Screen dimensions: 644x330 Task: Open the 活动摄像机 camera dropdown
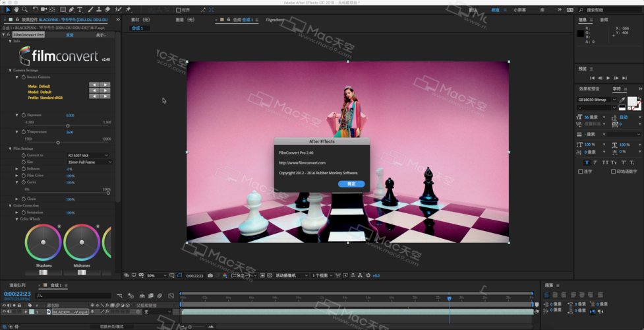[291, 276]
